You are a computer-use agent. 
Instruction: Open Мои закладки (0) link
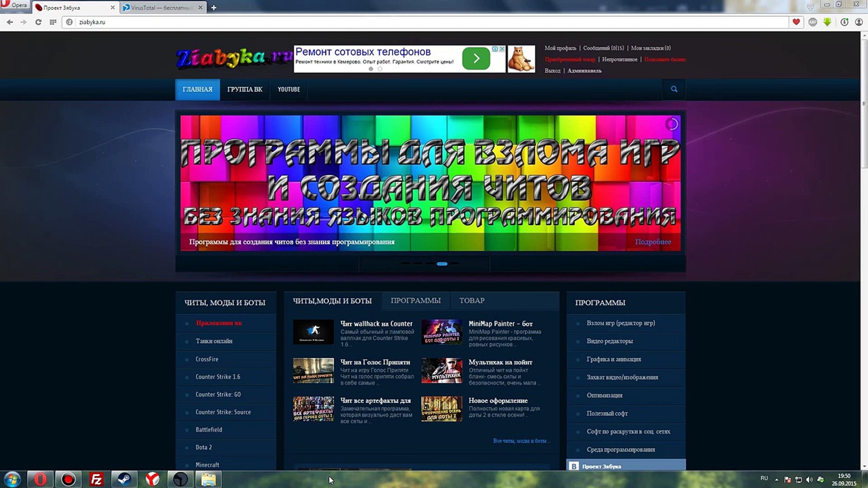point(651,48)
